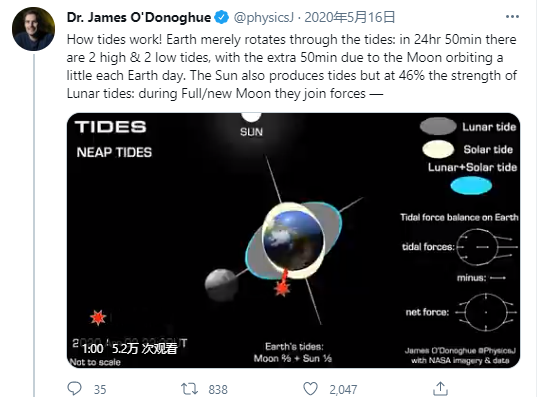
Task: Visit the @physicsJ handle link
Action: pos(264,17)
